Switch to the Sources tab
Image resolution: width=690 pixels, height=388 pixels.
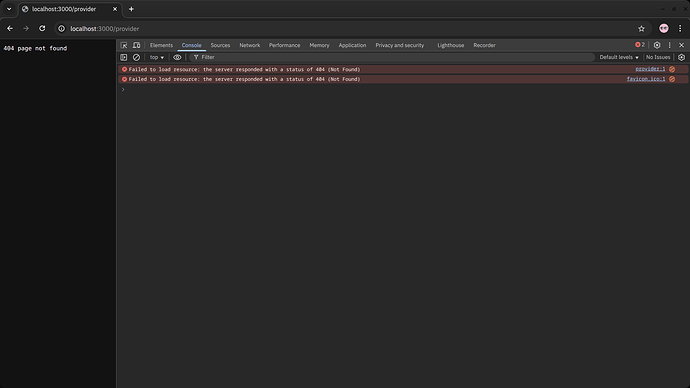click(220, 45)
